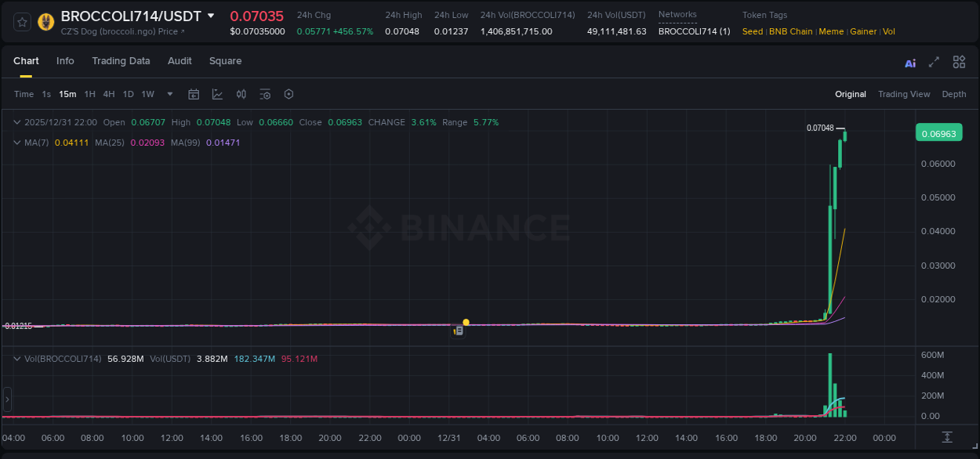This screenshot has height=459, width=980.
Task: Open chart settings via hexagon gear icon
Action: [x=289, y=94]
